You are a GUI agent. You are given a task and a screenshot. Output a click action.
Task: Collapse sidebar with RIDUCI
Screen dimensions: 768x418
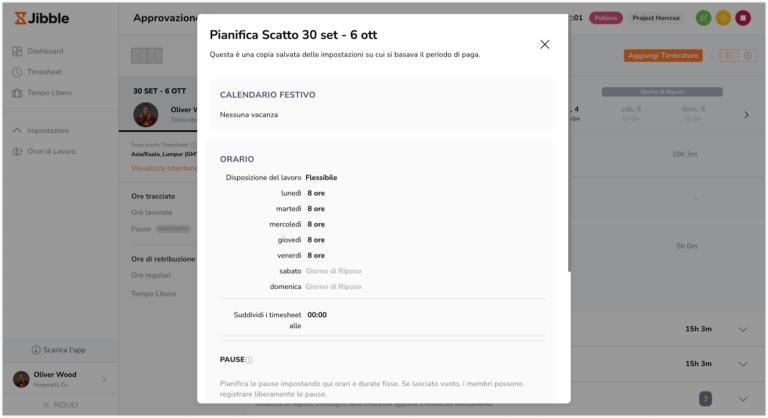click(60, 405)
